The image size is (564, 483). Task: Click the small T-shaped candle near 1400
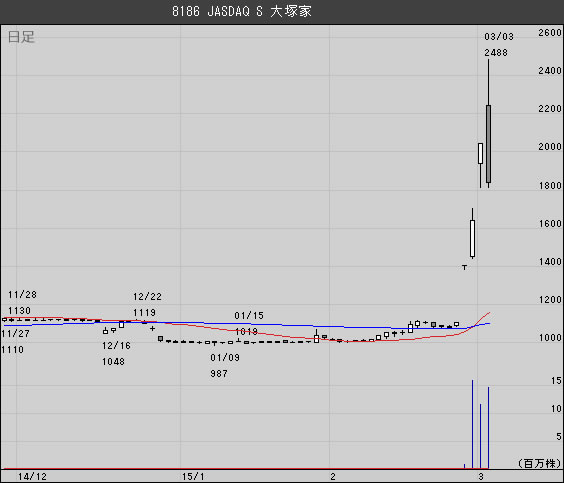pos(464,267)
